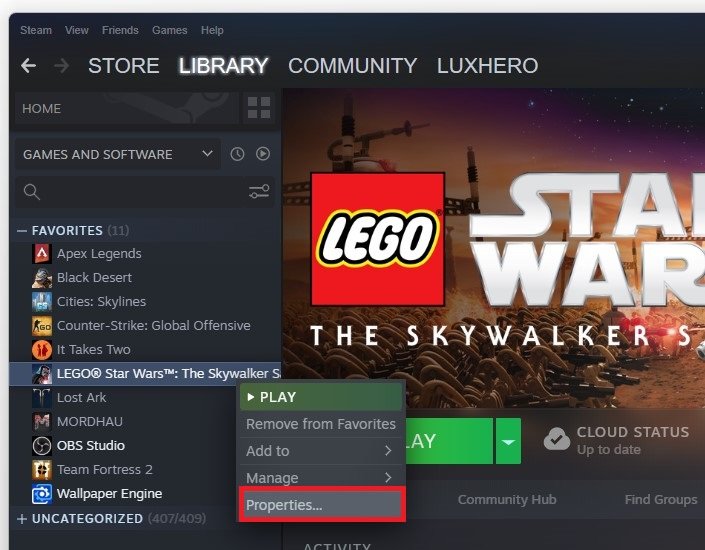
Task: Expand the Manage submenu
Action: 321,478
